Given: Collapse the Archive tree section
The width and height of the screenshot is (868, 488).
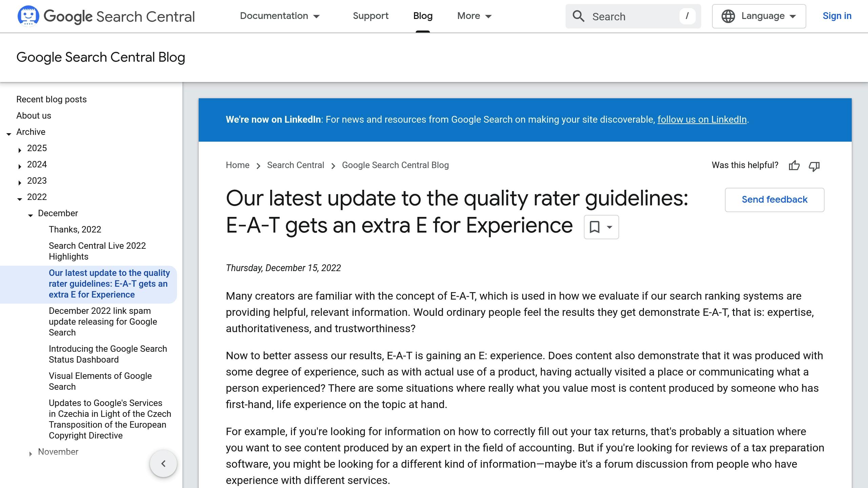Looking at the screenshot, I should [x=9, y=134].
